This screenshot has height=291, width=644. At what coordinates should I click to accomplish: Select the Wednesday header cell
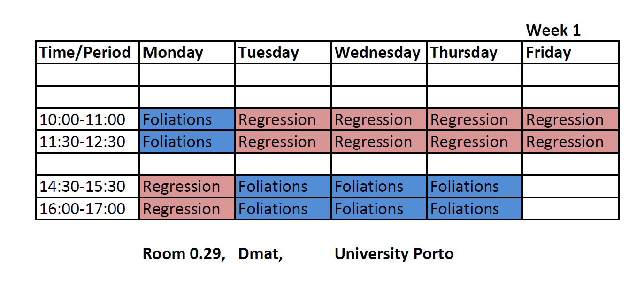pyautogui.click(x=378, y=52)
